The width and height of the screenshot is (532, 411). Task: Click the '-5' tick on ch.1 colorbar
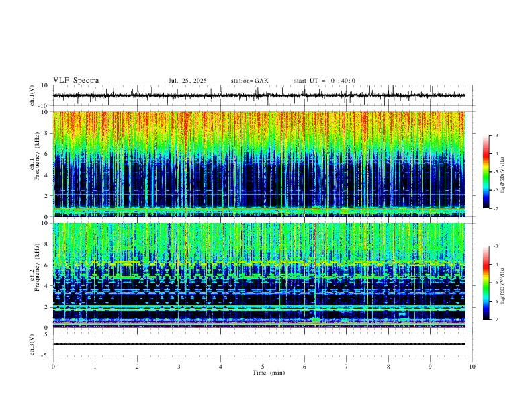(x=495, y=172)
